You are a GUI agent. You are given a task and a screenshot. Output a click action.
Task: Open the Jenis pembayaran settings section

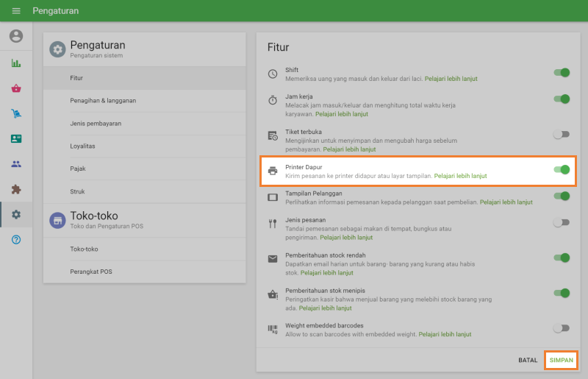point(96,123)
